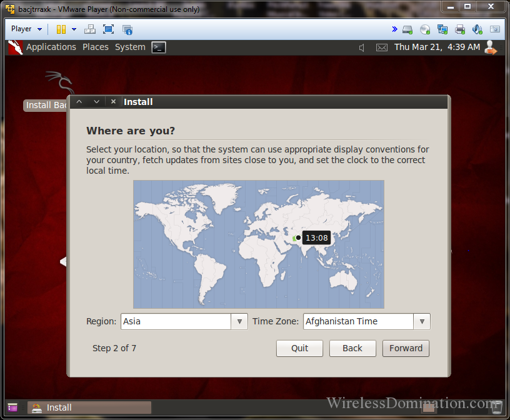Click the hard disk device icon

pos(407,29)
